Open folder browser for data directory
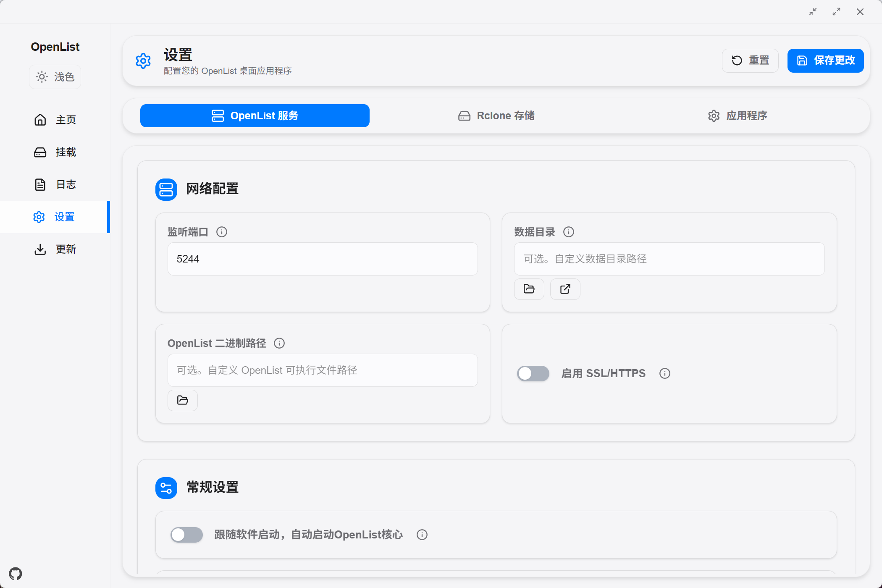The image size is (882, 588). (x=529, y=289)
